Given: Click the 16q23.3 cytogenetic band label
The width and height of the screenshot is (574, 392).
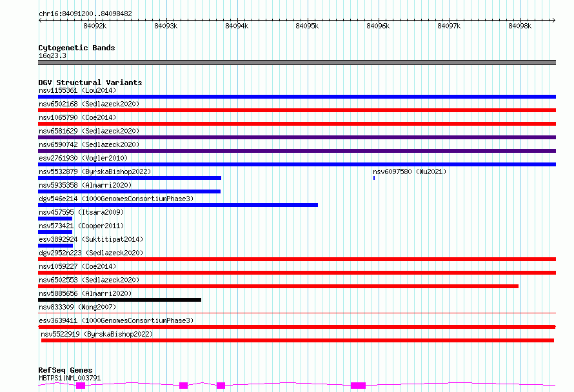Looking at the screenshot, I should point(52,55).
